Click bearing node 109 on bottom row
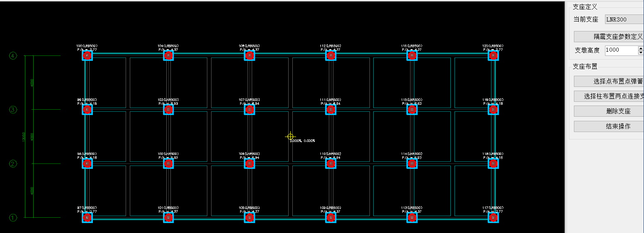644x233 pixels. (x=331, y=218)
